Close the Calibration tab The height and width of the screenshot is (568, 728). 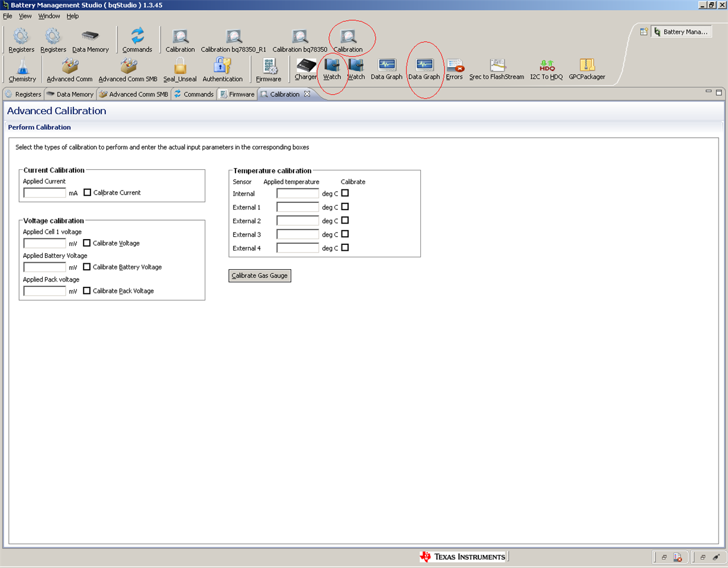point(307,94)
